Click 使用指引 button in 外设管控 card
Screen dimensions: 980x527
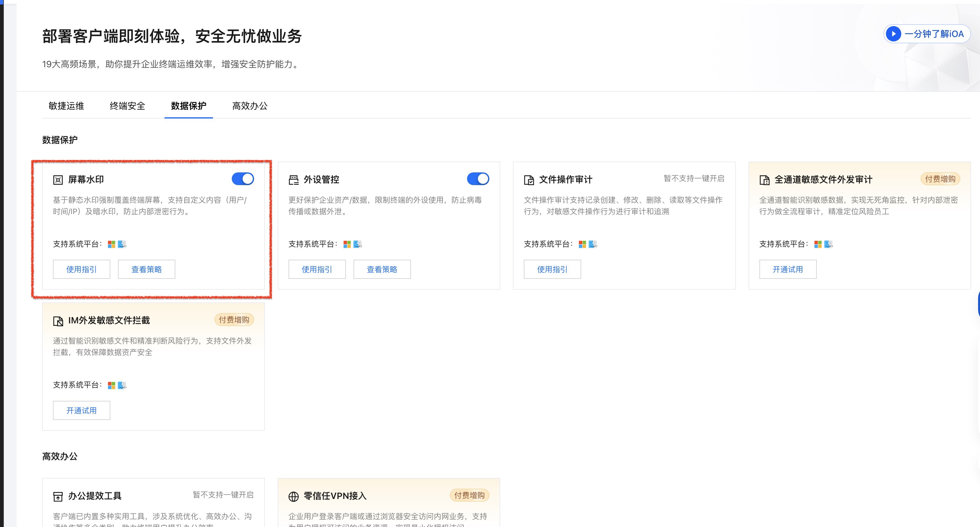pyautogui.click(x=317, y=269)
